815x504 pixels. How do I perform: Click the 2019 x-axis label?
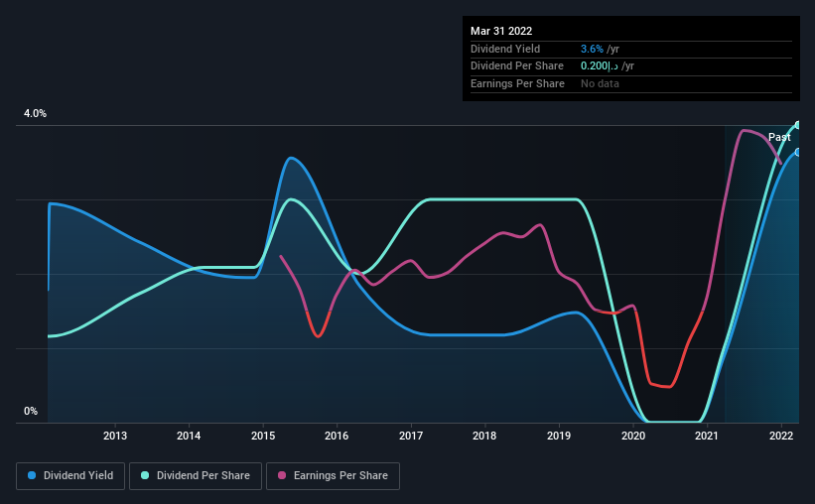[x=559, y=436]
